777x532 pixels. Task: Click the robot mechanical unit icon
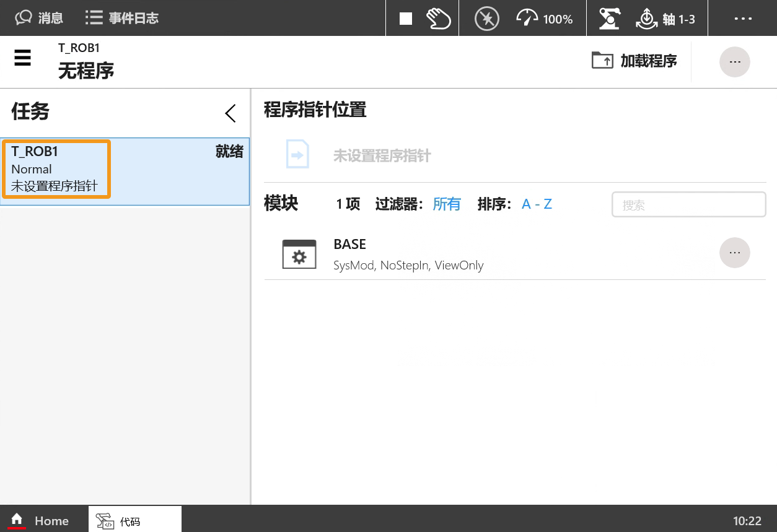[x=610, y=19]
